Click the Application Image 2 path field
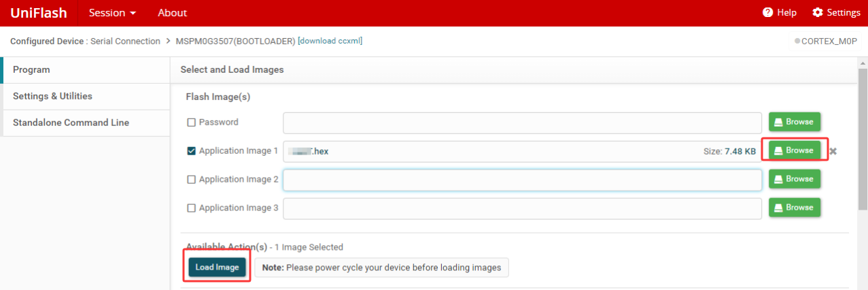The image size is (868, 290). [522, 180]
